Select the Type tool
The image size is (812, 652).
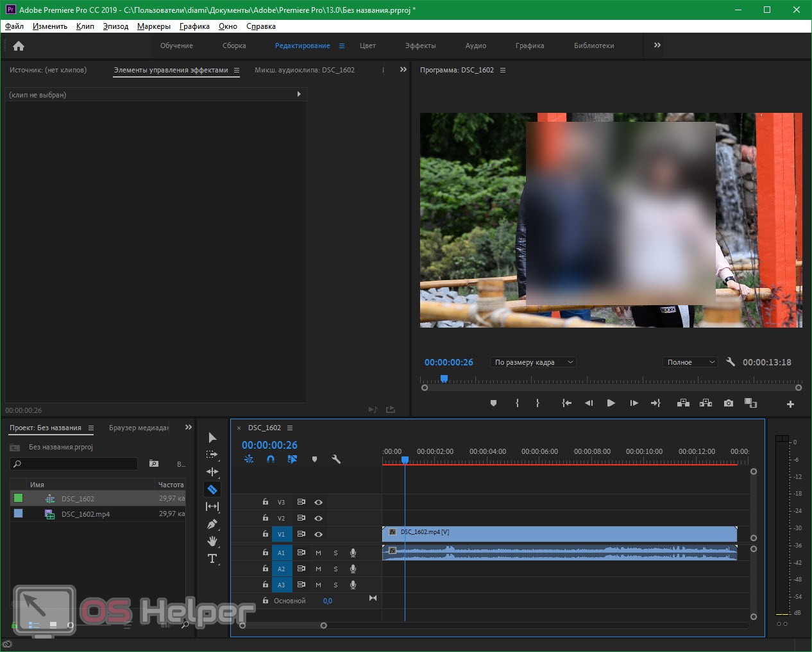point(212,558)
